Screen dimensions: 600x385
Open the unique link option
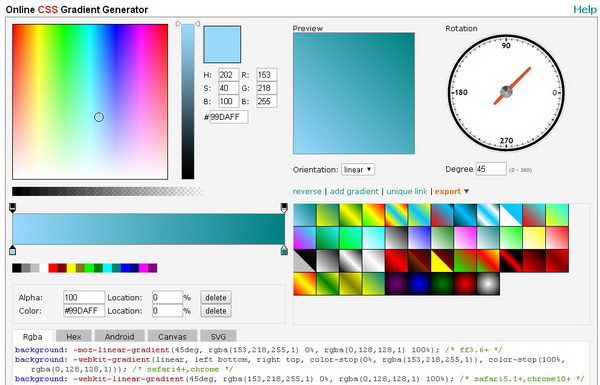point(406,191)
